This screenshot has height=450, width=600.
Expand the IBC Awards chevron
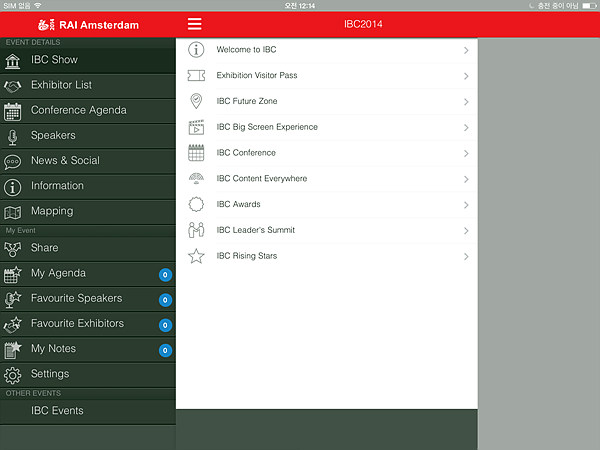(x=466, y=205)
